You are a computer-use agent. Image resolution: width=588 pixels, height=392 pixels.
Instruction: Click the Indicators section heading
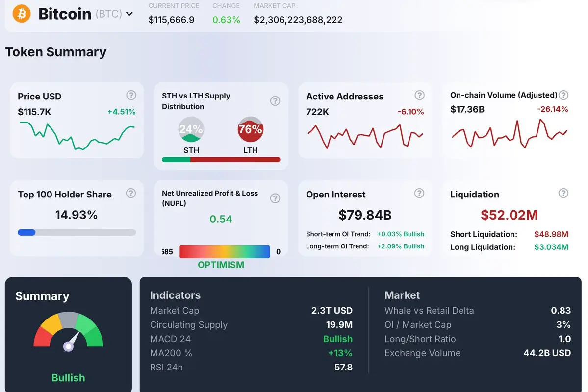[x=175, y=295]
